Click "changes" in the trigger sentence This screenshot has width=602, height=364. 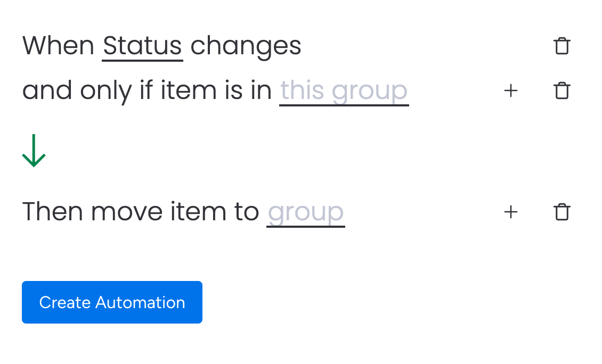[x=246, y=46]
